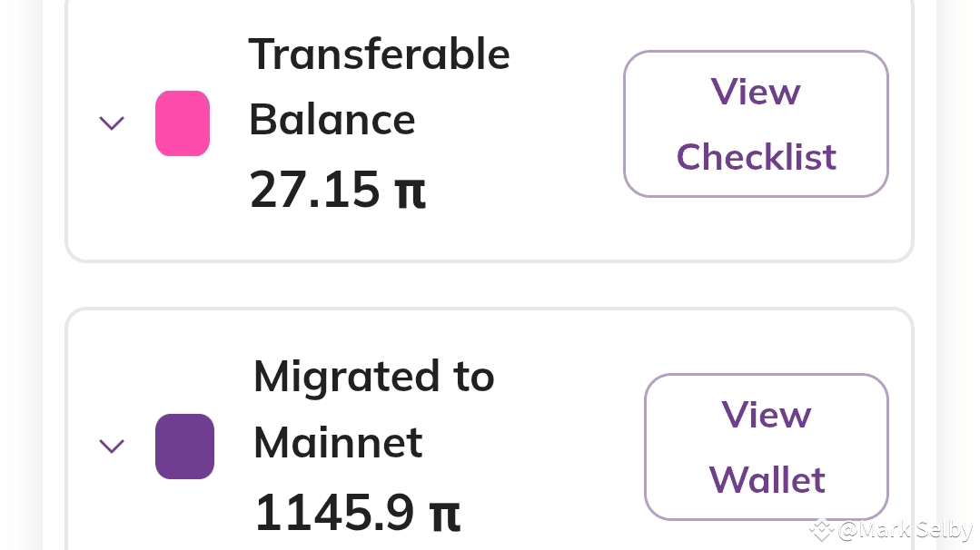Click the purple Migrated to Mainnet square
The height and width of the screenshot is (550, 980).
[184, 446]
